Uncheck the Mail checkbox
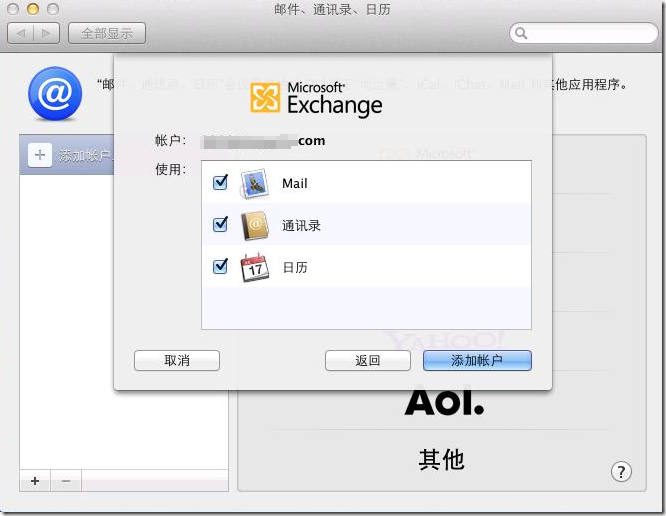The width and height of the screenshot is (666, 516). [220, 183]
